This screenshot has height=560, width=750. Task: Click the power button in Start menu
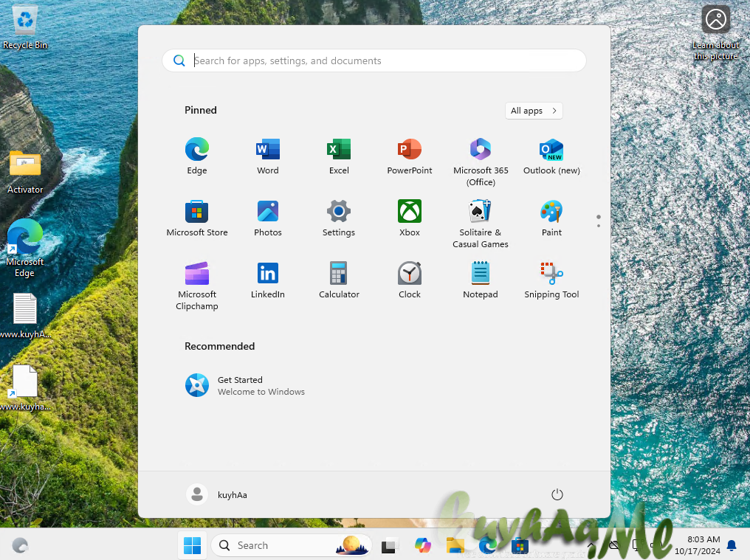click(x=557, y=494)
